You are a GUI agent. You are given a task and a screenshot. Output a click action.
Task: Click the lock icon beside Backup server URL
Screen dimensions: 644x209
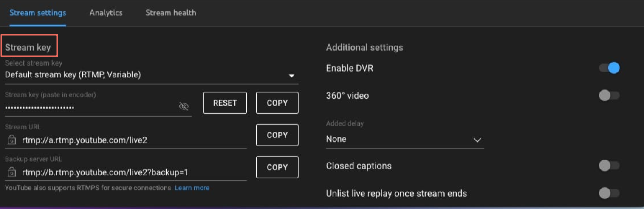12,172
